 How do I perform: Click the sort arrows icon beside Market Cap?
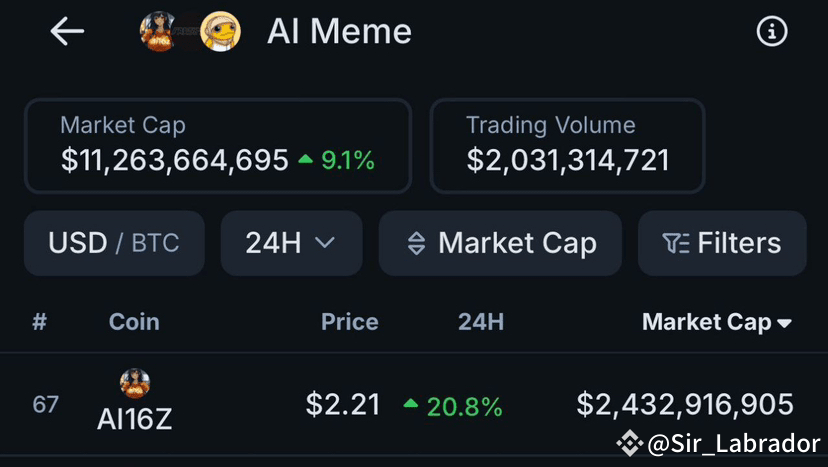pos(416,244)
